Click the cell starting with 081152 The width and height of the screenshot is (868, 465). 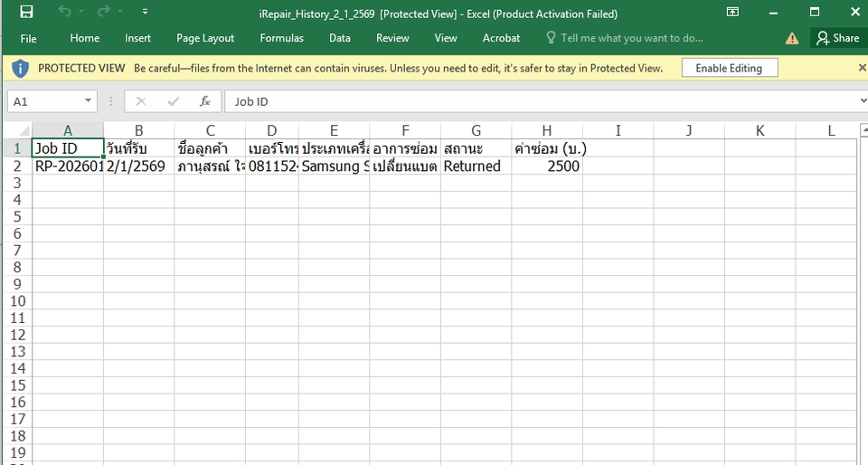point(272,166)
